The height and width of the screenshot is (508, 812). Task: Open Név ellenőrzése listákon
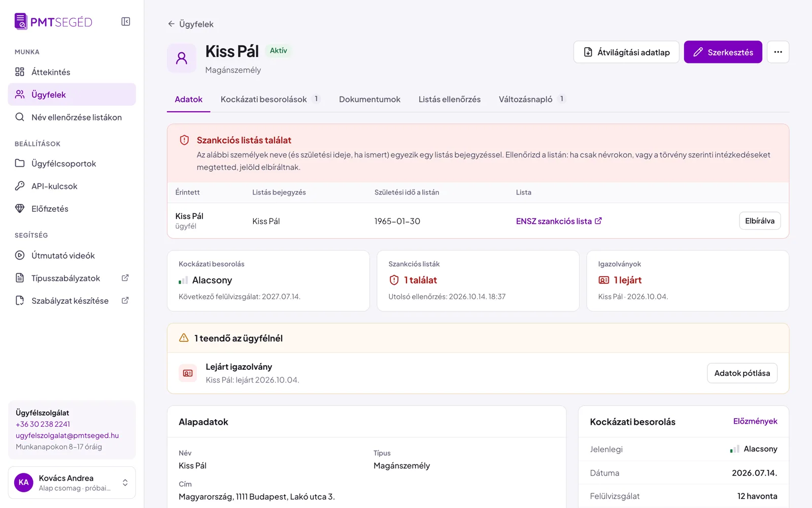pos(72,117)
